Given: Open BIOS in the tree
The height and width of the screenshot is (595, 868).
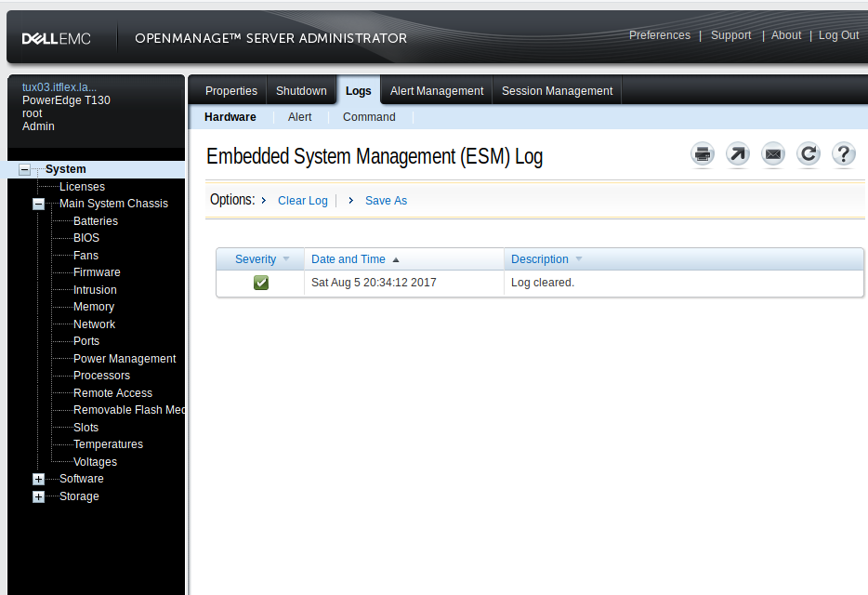Looking at the screenshot, I should (x=86, y=238).
